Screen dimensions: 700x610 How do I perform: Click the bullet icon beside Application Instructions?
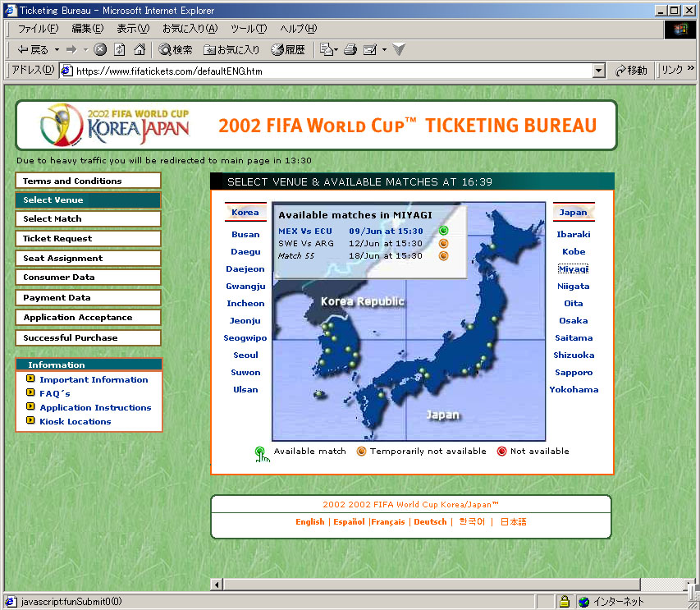click(30, 406)
